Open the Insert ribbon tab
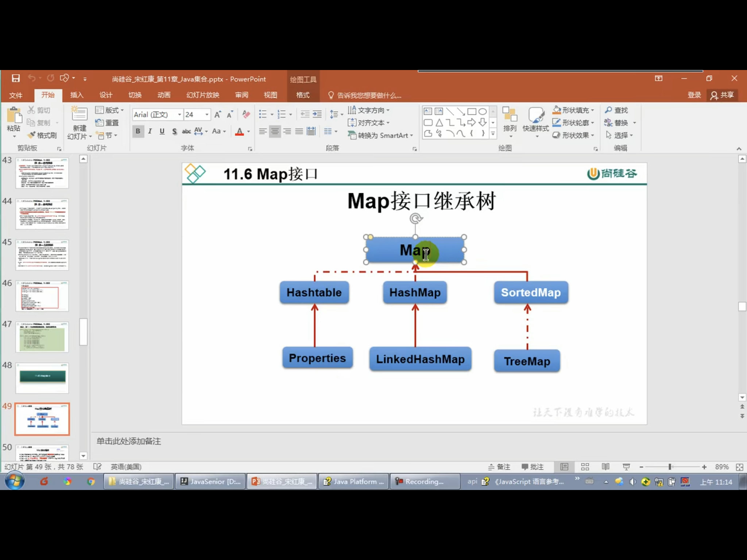This screenshot has height=560, width=747. coord(77,95)
